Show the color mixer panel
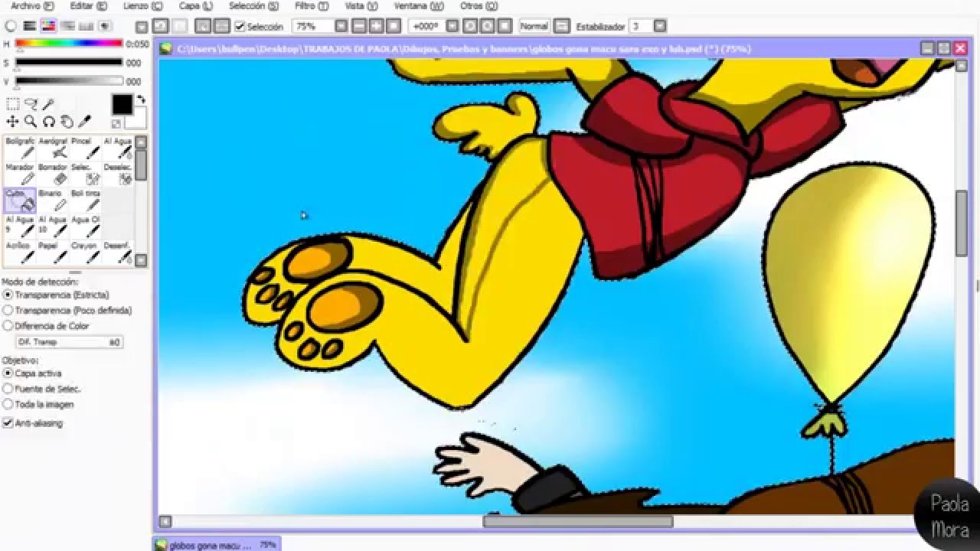Screen dimensions: 980x551 click(67, 26)
